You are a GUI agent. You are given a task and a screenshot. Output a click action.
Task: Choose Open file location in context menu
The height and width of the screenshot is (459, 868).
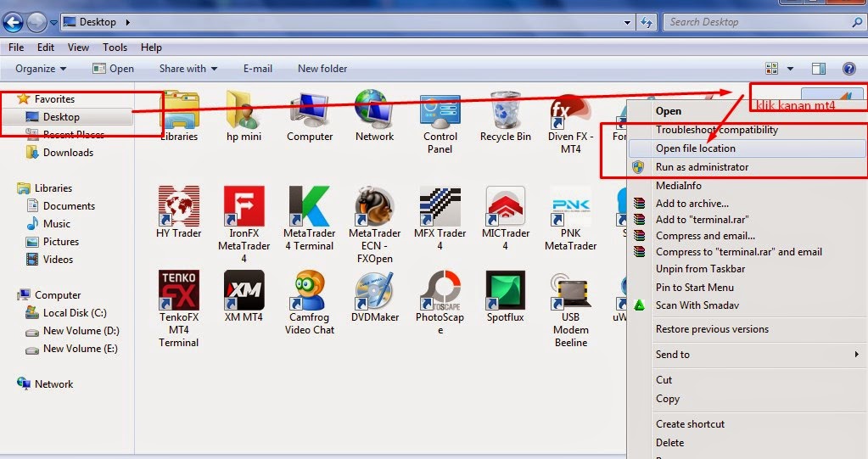click(x=748, y=148)
